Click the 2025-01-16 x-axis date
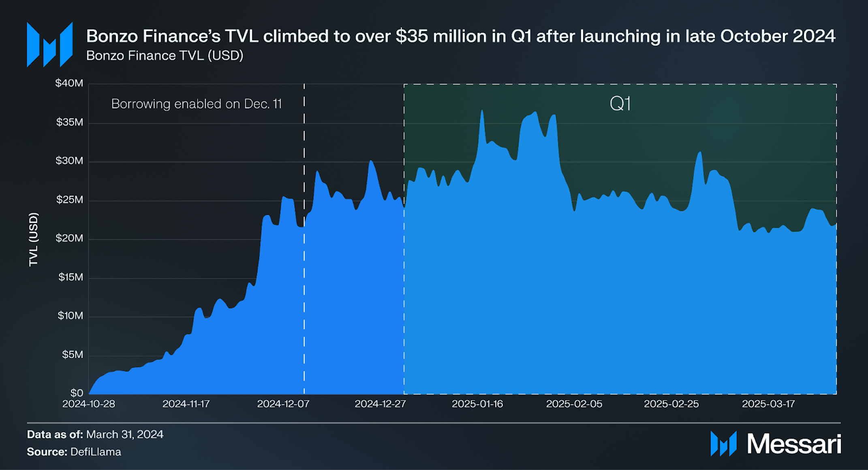The height and width of the screenshot is (470, 868). (x=477, y=404)
